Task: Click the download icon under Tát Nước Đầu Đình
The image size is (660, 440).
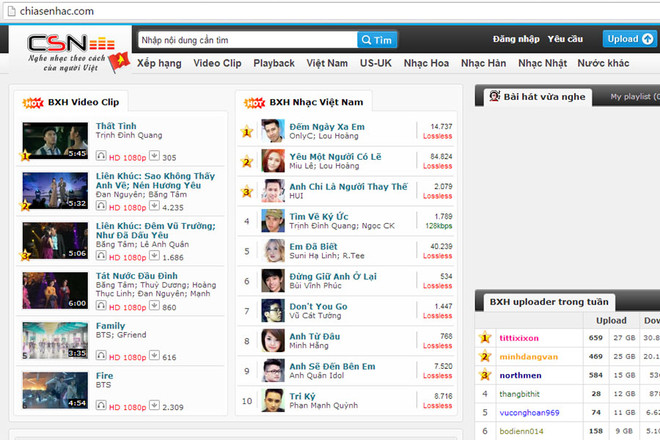Action: [x=154, y=307]
